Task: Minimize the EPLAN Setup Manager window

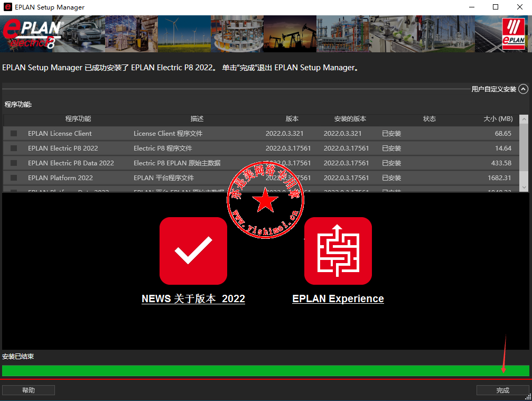Action: 472,7
